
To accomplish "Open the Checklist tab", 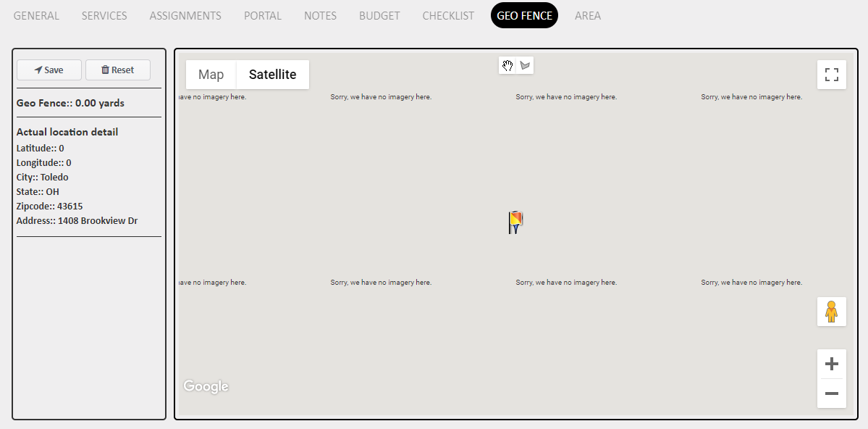I will point(448,15).
